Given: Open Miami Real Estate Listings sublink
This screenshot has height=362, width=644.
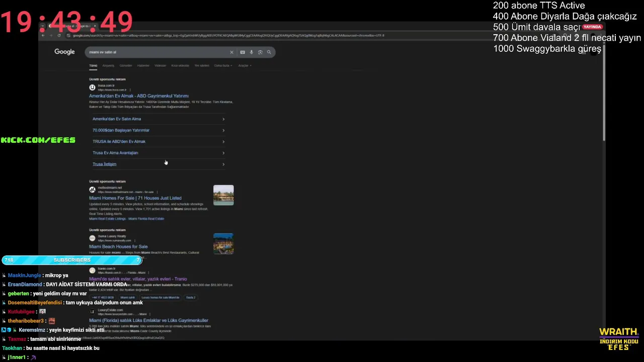Looking at the screenshot, I should pyautogui.click(x=107, y=219).
